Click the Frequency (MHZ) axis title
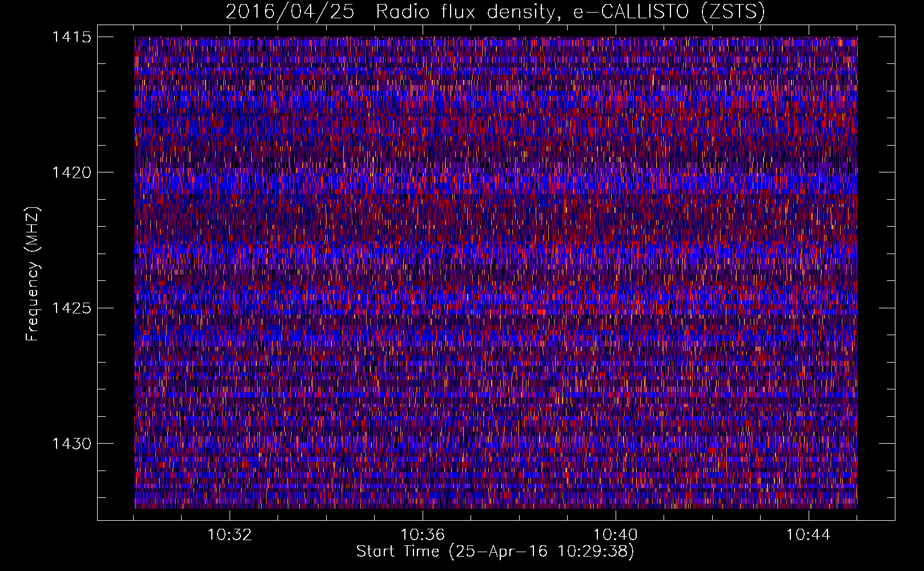Screen dimensions: 924x571 33,274
